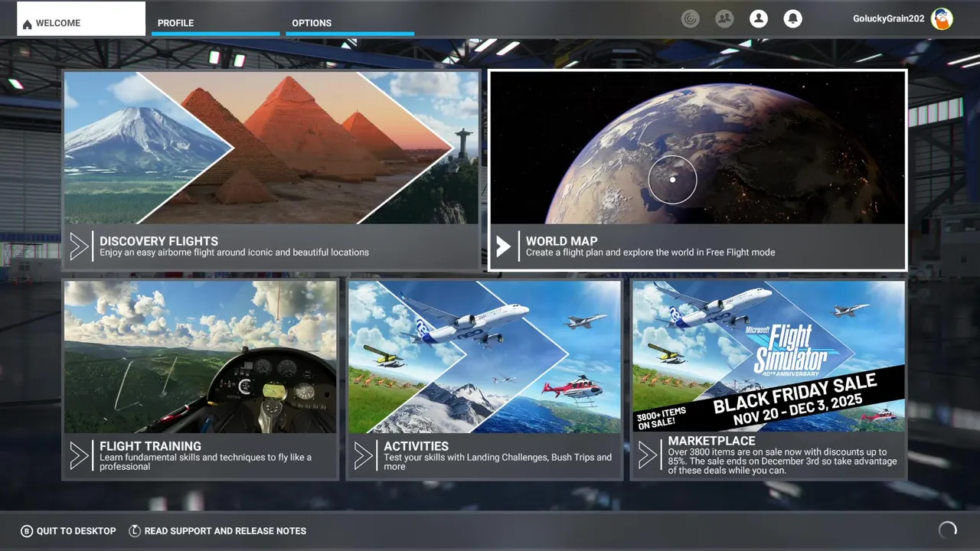The image size is (980, 551).
Task: Select the Flight Training title
Action: [x=150, y=446]
